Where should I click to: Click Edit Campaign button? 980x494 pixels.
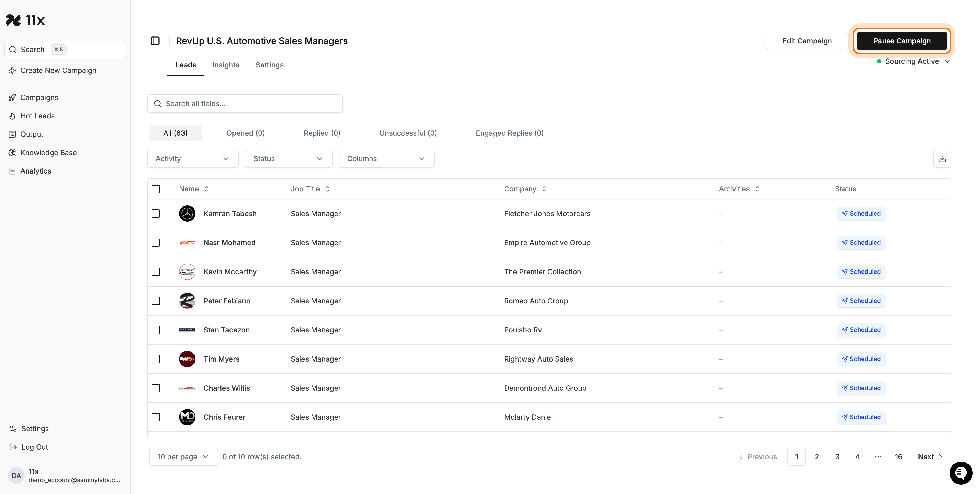point(806,41)
